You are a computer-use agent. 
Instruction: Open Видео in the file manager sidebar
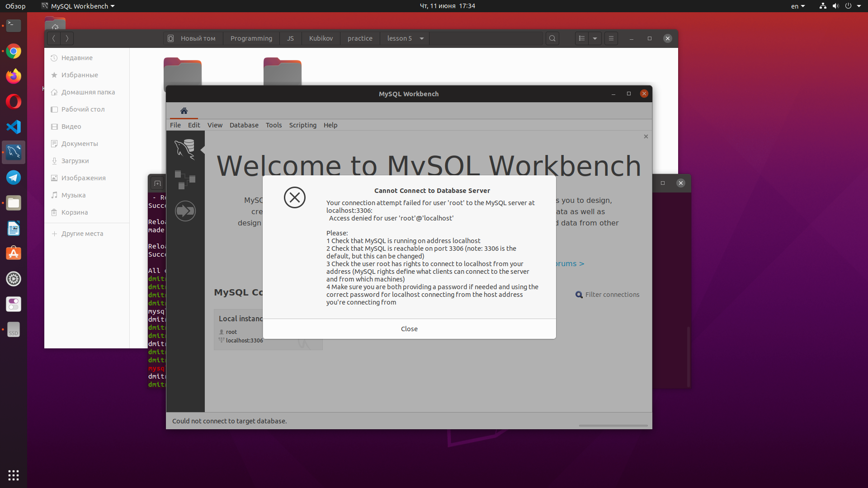click(x=87, y=127)
